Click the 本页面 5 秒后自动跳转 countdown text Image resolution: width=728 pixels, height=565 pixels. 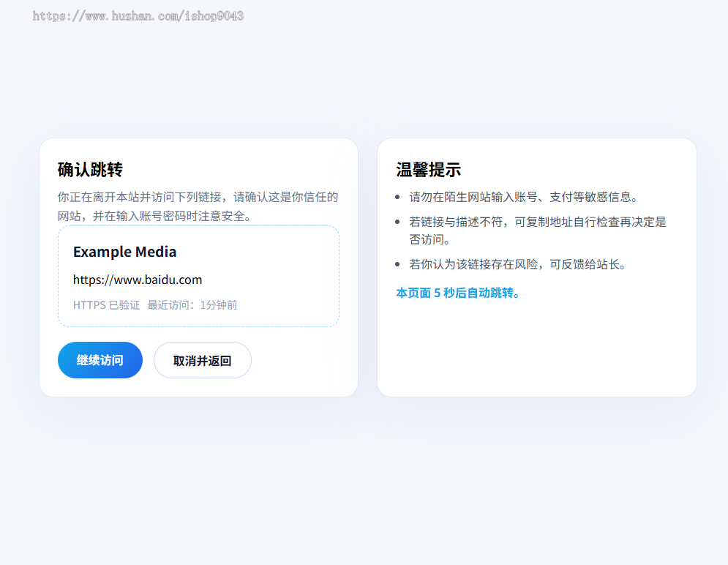coord(458,293)
